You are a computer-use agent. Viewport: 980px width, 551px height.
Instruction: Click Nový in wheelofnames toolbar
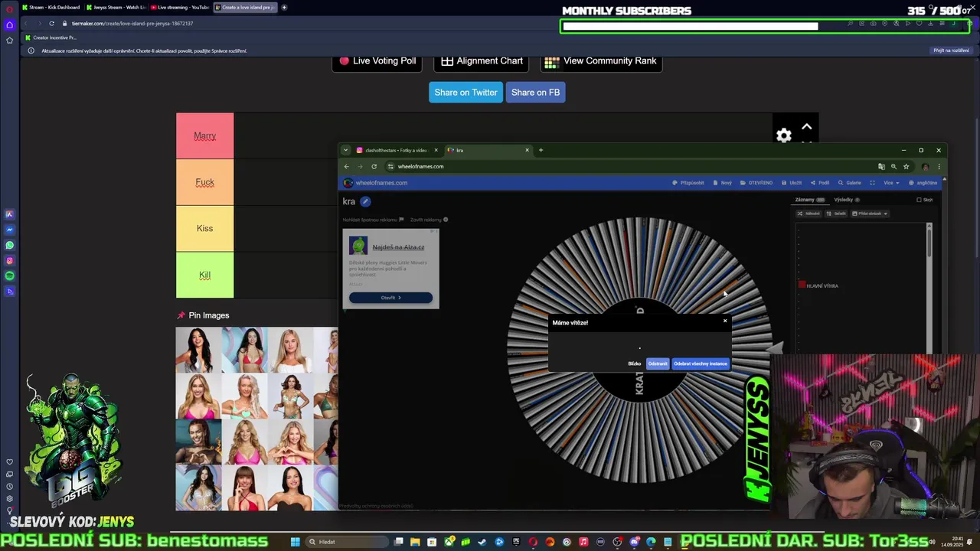point(722,183)
